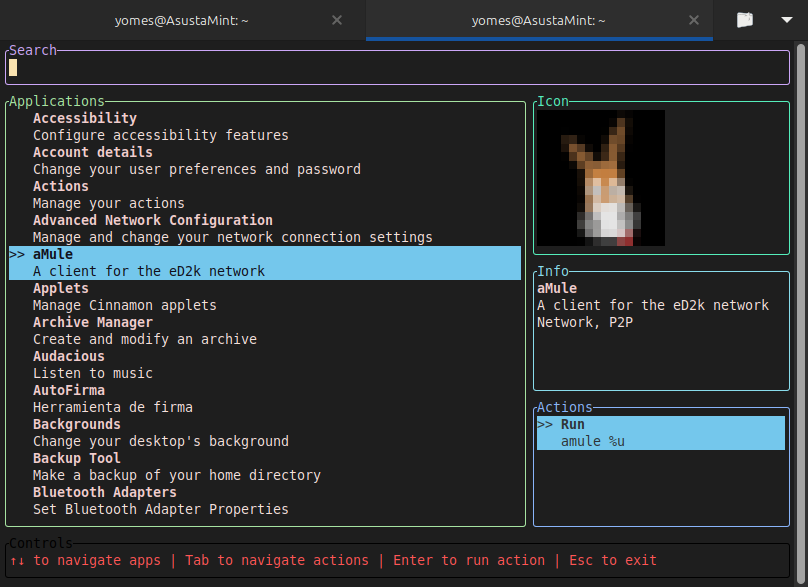Image resolution: width=808 pixels, height=587 pixels.
Task: Click "Herramienta de firma" description
Action: coord(113,407)
